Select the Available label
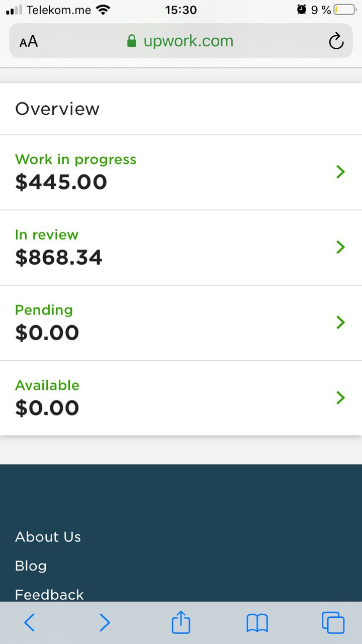Viewport: 362px width, 644px height. [47, 385]
